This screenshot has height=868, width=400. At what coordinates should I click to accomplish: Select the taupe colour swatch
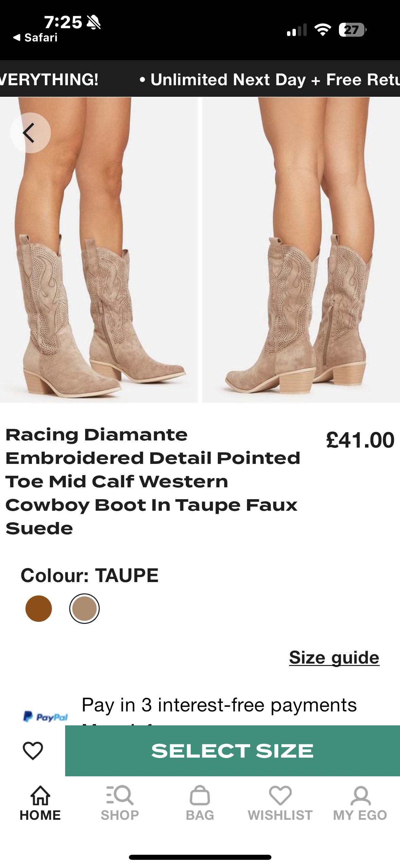point(84,609)
